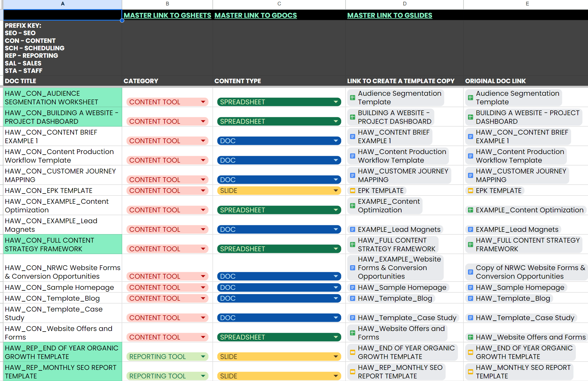Image resolution: width=588 pixels, height=381 pixels.
Task: Select HAW_CON_NRWC Website Forms title cell
Action: [63, 268]
